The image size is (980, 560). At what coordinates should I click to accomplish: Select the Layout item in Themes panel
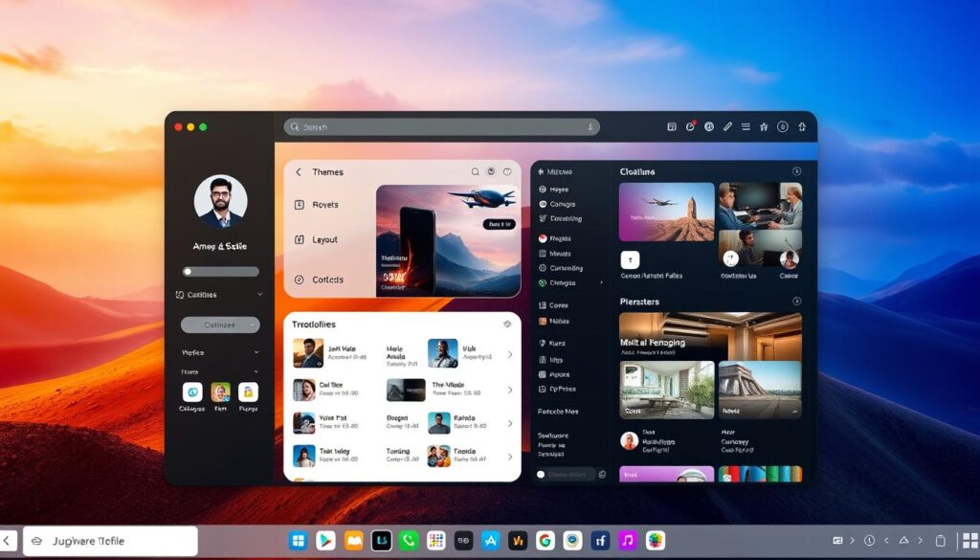click(x=324, y=240)
